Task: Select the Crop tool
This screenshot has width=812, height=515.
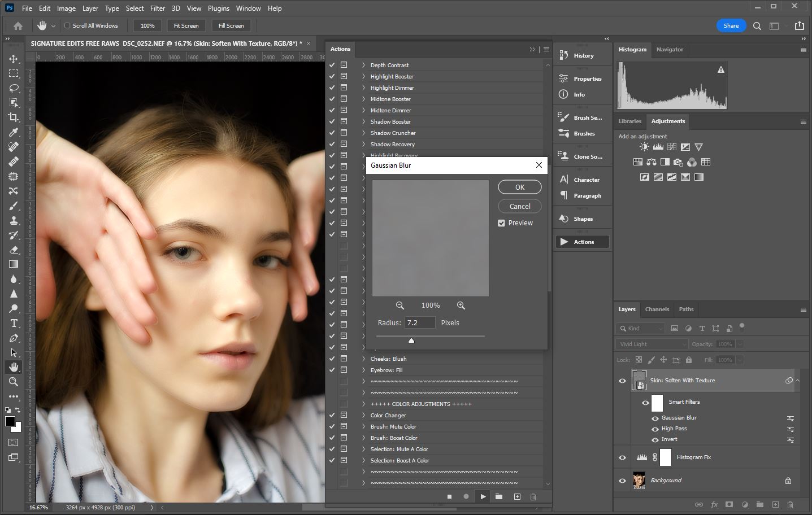Action: pos(14,117)
